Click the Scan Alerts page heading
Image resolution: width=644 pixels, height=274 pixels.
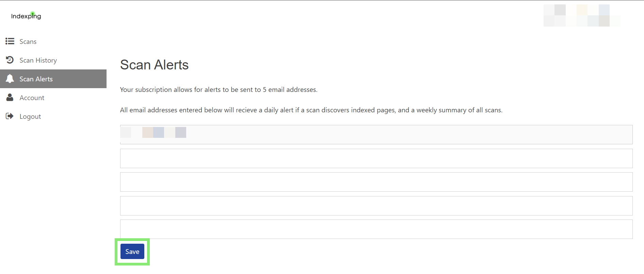click(x=154, y=65)
